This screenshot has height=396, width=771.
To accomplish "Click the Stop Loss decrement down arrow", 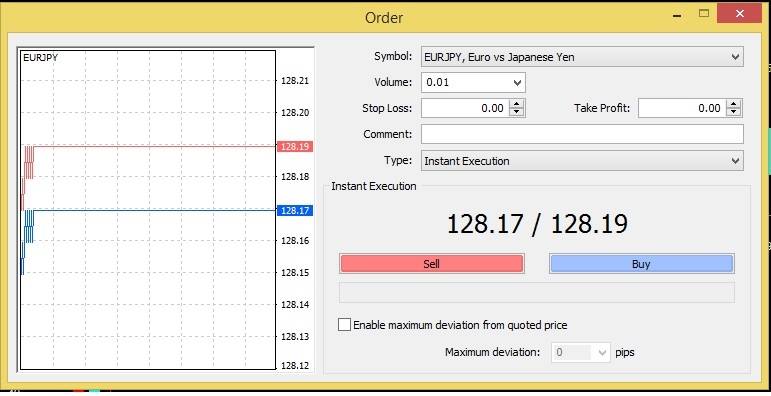I will click(x=516, y=113).
